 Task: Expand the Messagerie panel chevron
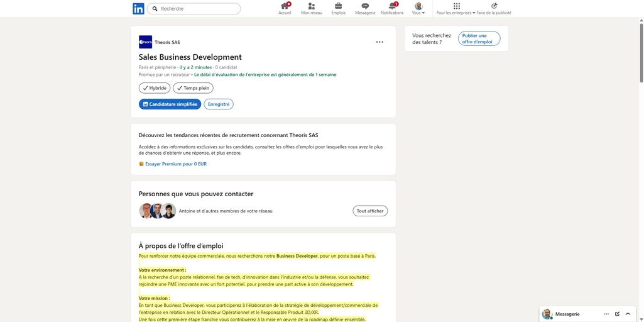coord(628,314)
